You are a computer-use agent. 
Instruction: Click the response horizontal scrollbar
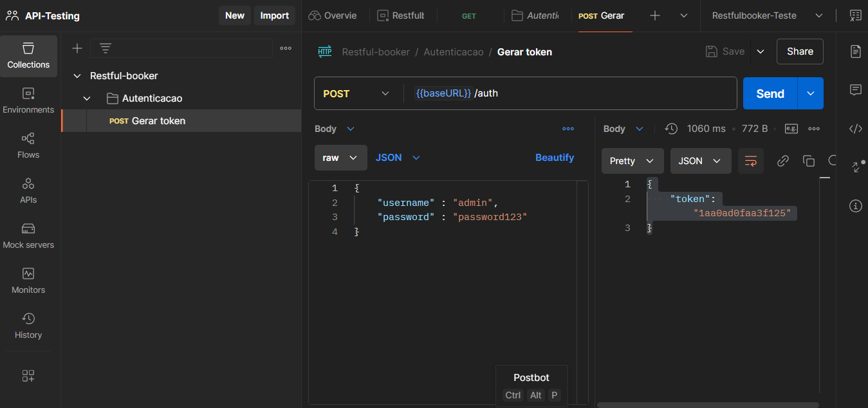[708, 405]
